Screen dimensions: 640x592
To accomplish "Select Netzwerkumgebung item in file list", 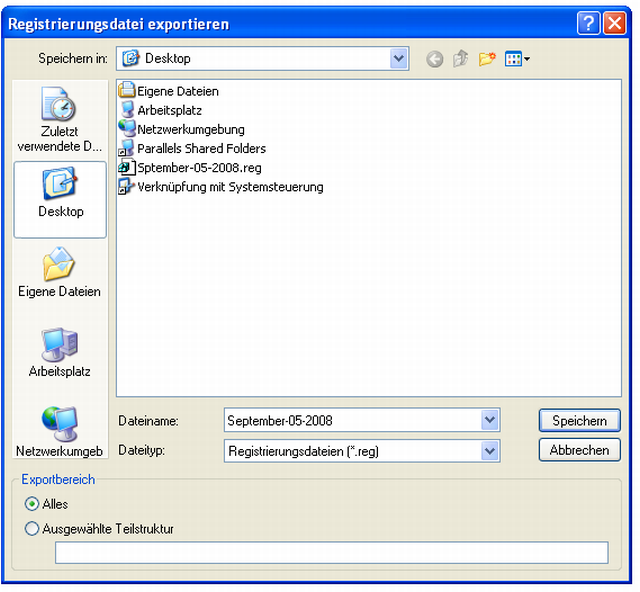I will [182, 129].
